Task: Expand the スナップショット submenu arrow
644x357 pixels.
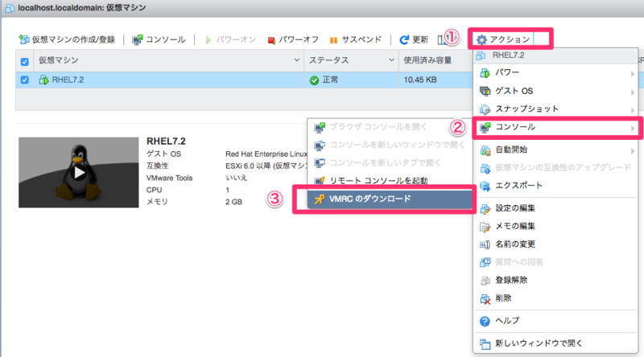Action: tap(633, 110)
